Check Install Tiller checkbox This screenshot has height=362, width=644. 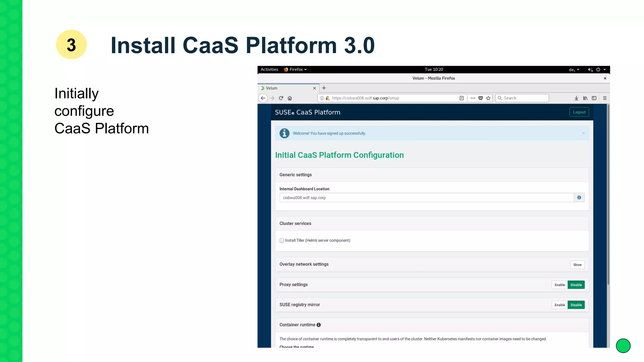coord(282,241)
